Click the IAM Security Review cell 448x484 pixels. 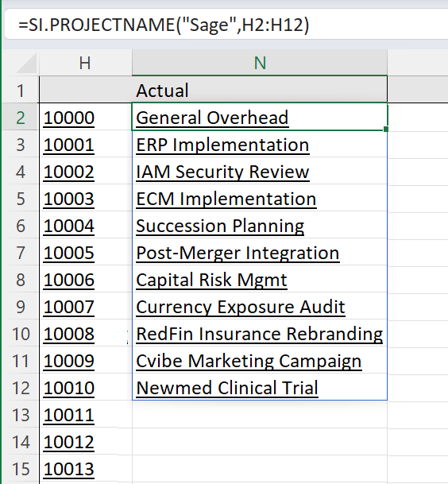coord(260,172)
